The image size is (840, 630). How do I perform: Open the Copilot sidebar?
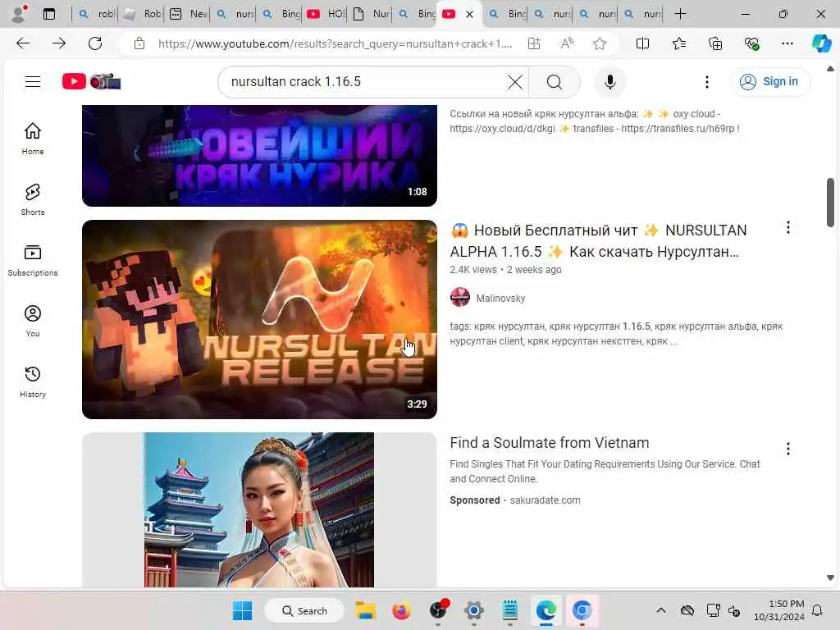(x=821, y=43)
